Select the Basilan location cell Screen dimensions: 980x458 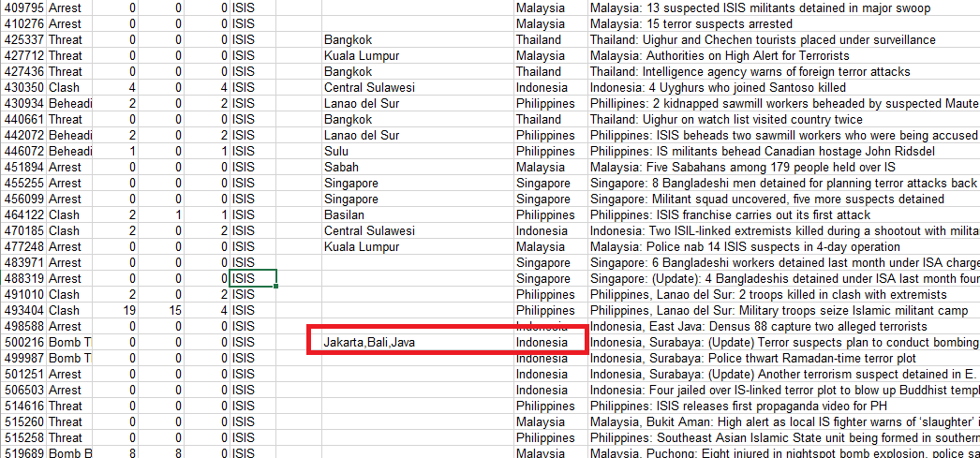pyautogui.click(x=417, y=214)
